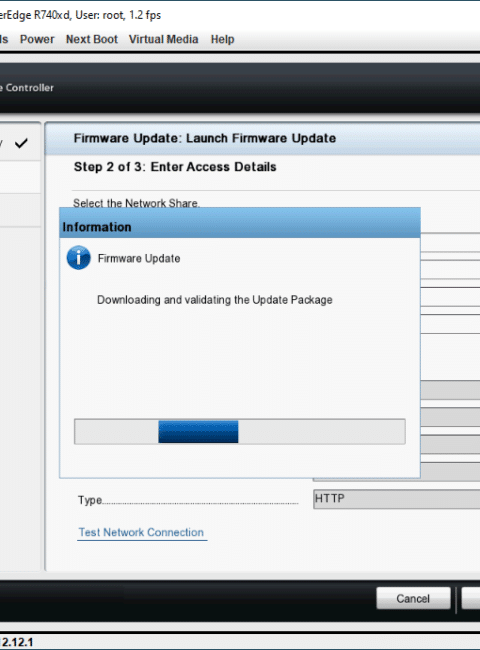
Task: Click the Launch Firmware Update header
Action: (205, 138)
